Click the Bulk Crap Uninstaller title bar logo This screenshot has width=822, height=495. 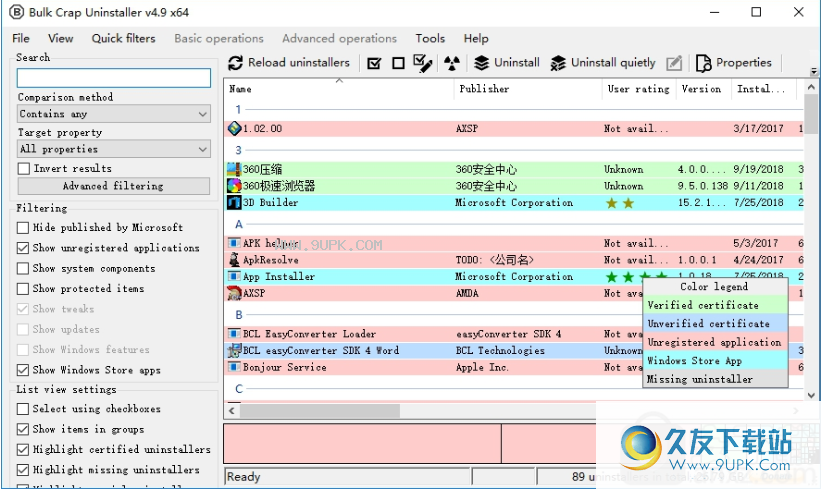tap(16, 12)
